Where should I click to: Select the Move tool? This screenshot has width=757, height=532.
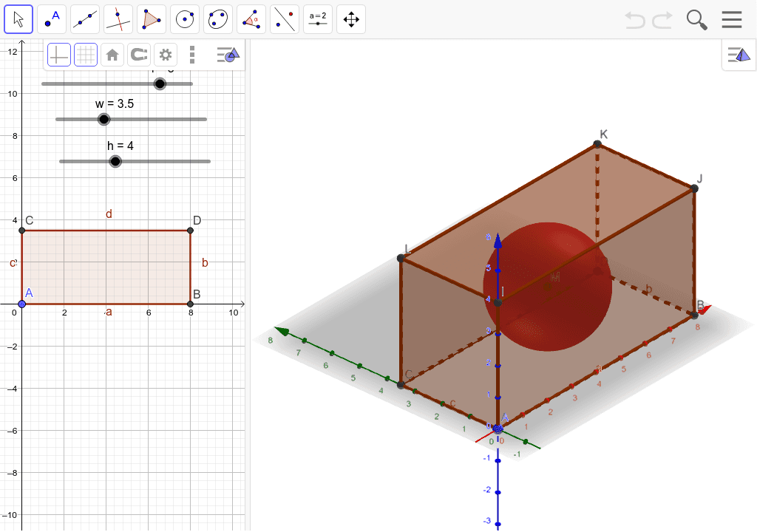coord(18,18)
